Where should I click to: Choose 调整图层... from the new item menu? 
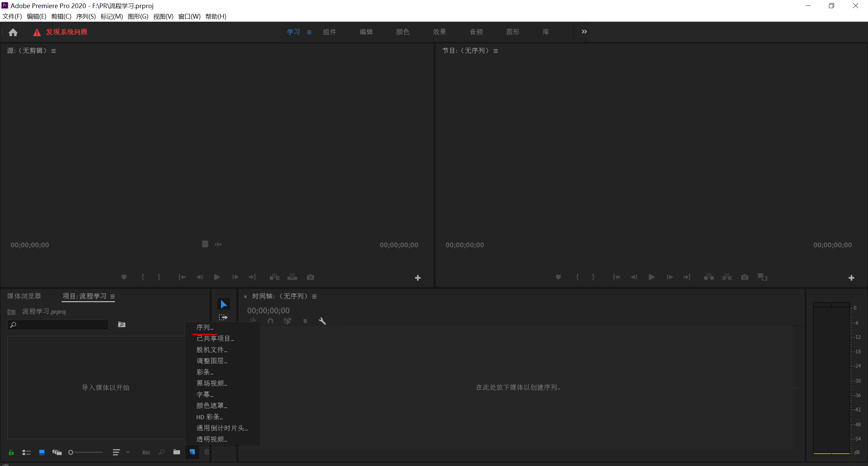(x=222, y=361)
